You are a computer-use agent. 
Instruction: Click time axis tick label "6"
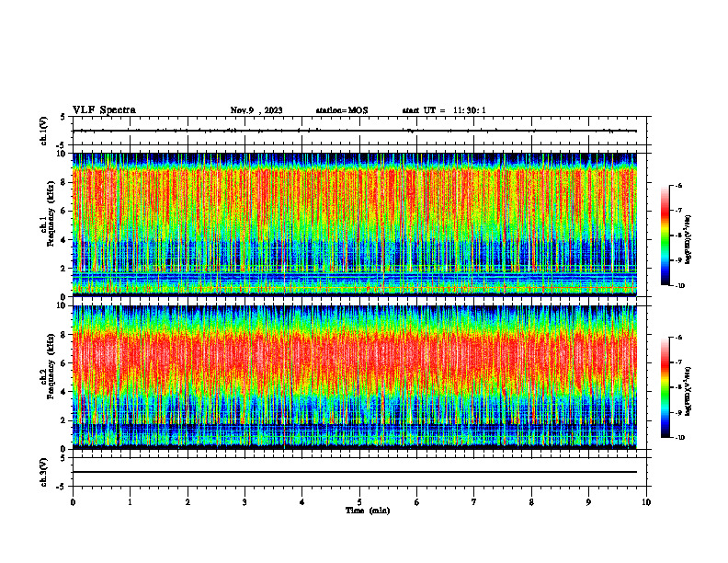pyautogui.click(x=417, y=502)
